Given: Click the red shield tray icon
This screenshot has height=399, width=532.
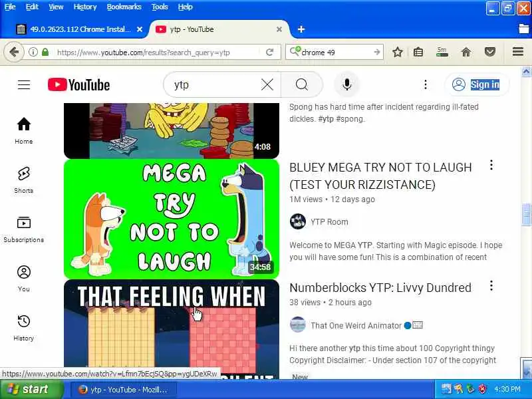Looking at the screenshot, I should [x=482, y=389].
